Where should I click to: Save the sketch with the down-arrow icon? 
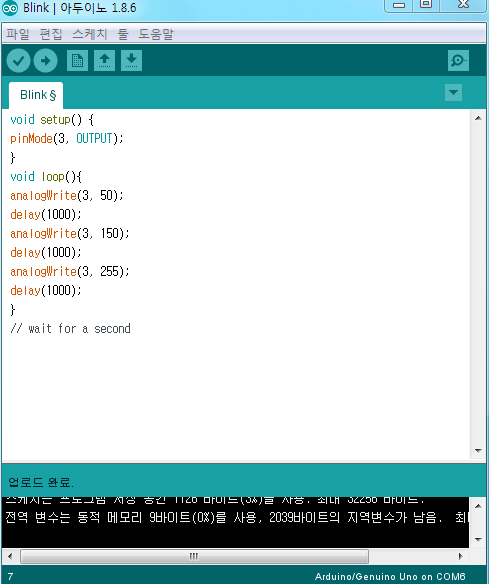131,60
